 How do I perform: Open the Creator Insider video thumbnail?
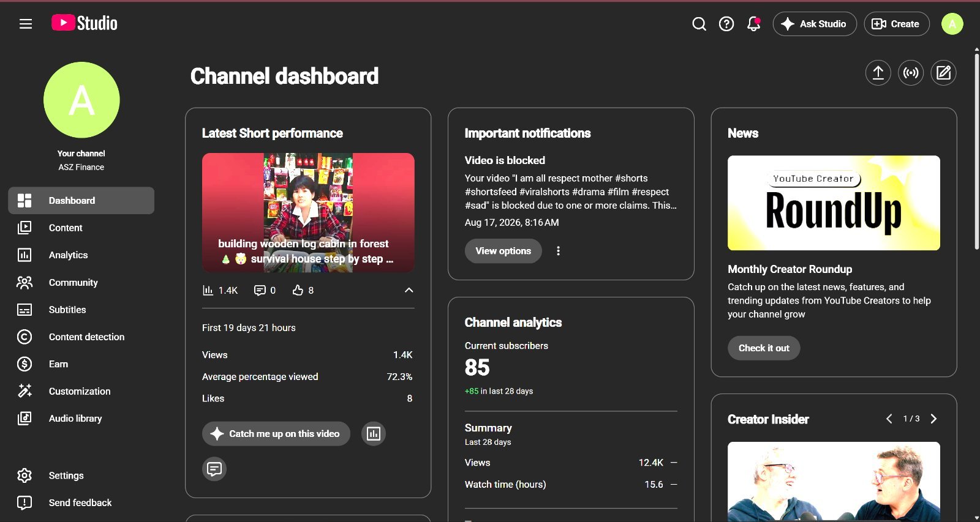click(834, 482)
